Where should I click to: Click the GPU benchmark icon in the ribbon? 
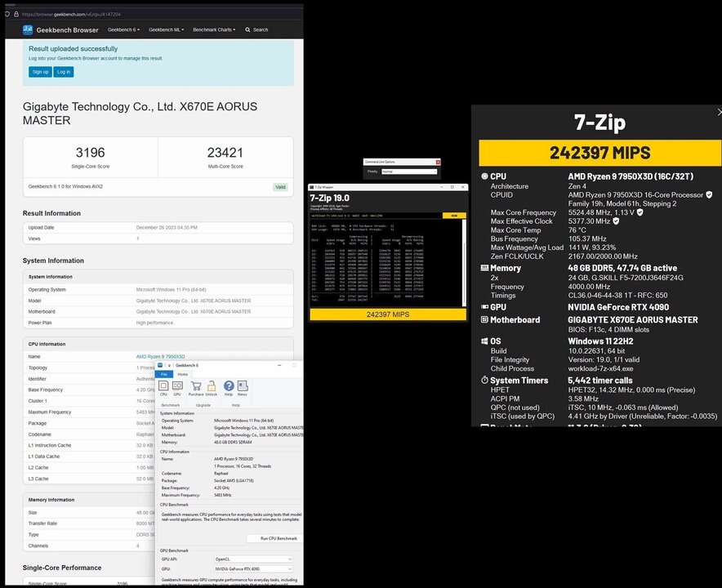click(177, 387)
